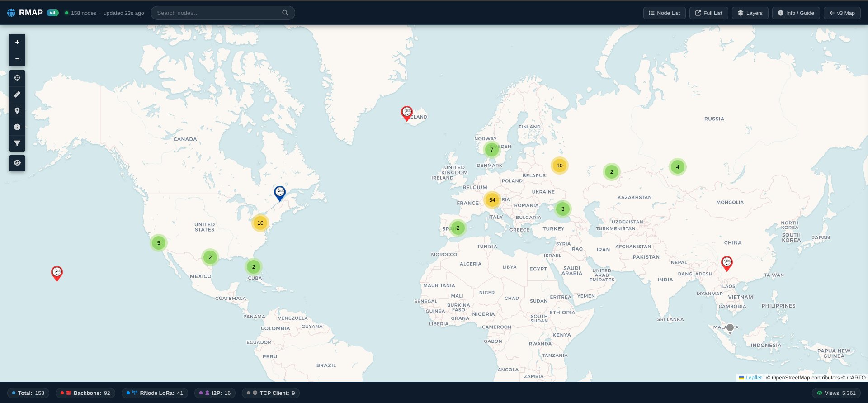868x403 pixels.
Task: Click the search magnifier icon
Action: (285, 13)
